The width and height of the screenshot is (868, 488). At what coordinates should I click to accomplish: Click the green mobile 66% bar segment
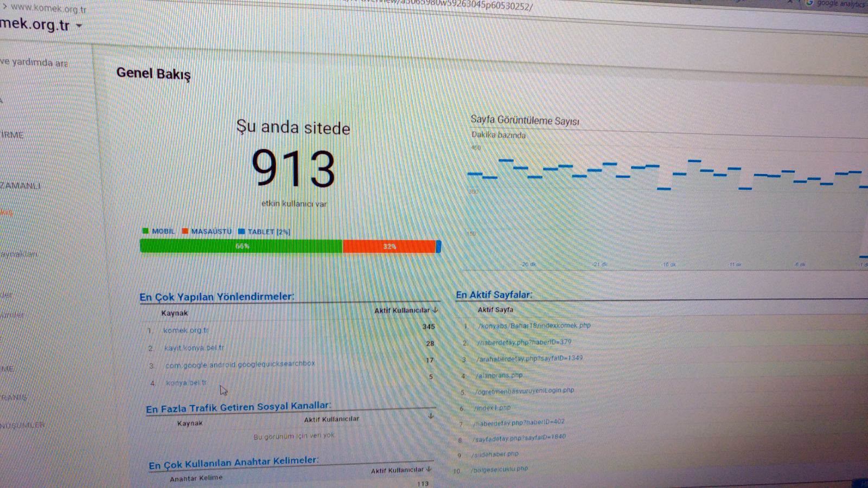click(x=241, y=246)
